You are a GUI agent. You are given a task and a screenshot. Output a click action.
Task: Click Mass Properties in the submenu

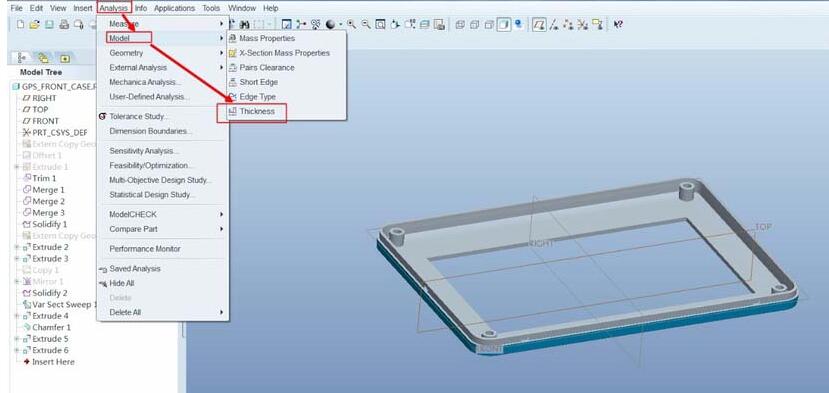pos(267,38)
